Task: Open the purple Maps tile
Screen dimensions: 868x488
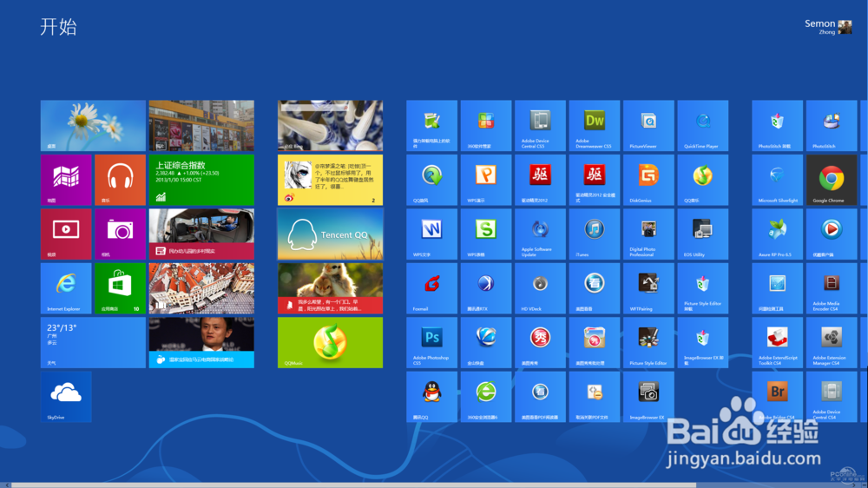Action: [66, 180]
